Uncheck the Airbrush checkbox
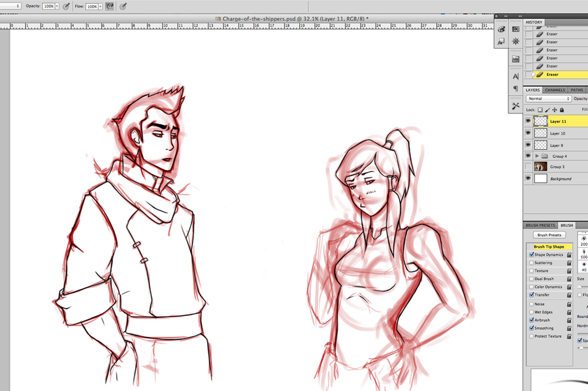Viewport: 588px width, 391px height. 531,320
